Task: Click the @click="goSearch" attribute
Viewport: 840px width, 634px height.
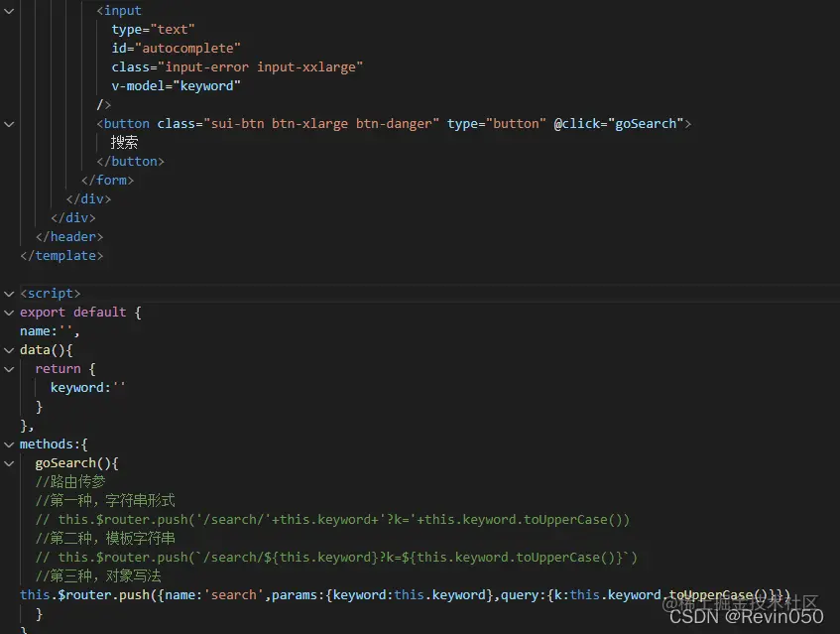Action: [x=619, y=124]
